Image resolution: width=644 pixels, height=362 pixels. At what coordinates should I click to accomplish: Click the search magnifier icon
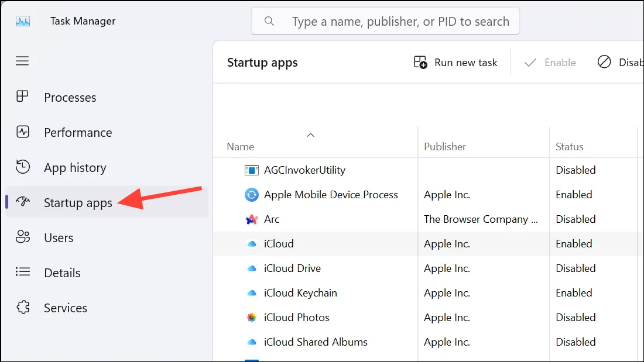[x=269, y=21]
